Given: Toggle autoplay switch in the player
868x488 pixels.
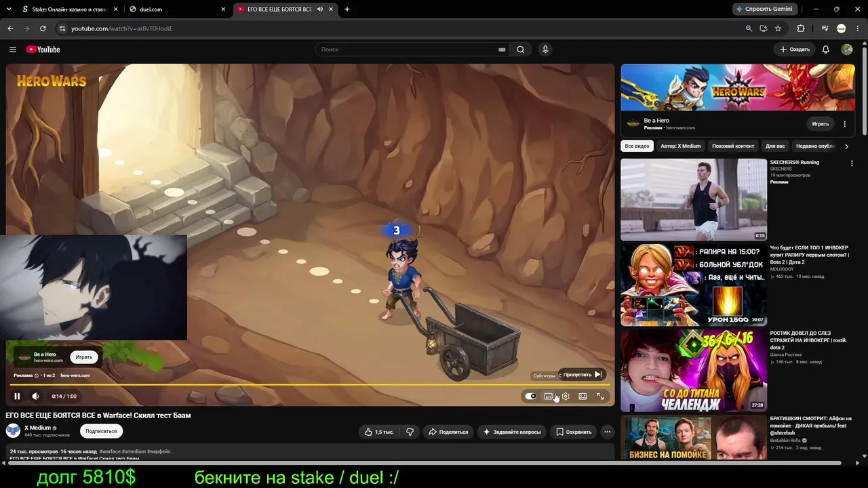Looking at the screenshot, I should (530, 396).
